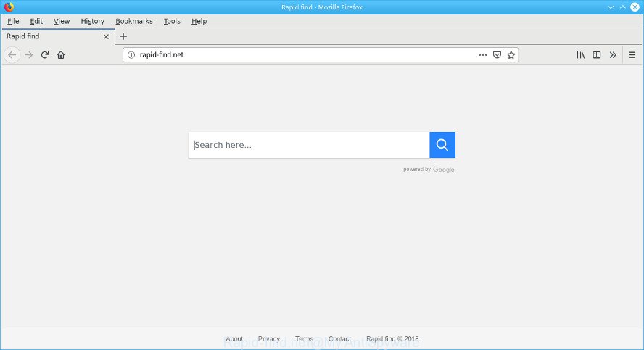The width and height of the screenshot is (644, 350).
Task: Toggle the sidebar view
Action: pos(596,55)
